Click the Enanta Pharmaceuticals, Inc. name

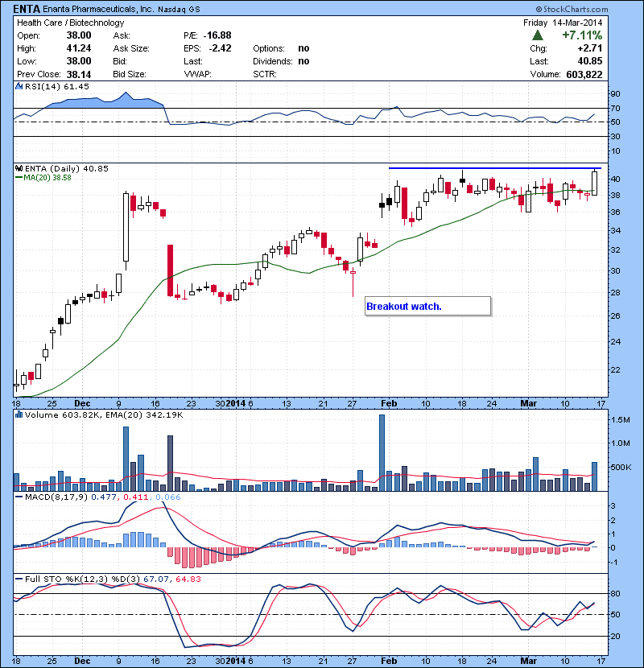(x=98, y=9)
